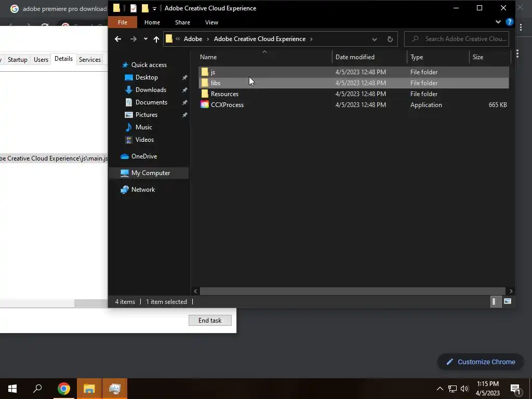Open Chrome's three-dot menu
This screenshot has width=532, height=399.
[x=521, y=28]
